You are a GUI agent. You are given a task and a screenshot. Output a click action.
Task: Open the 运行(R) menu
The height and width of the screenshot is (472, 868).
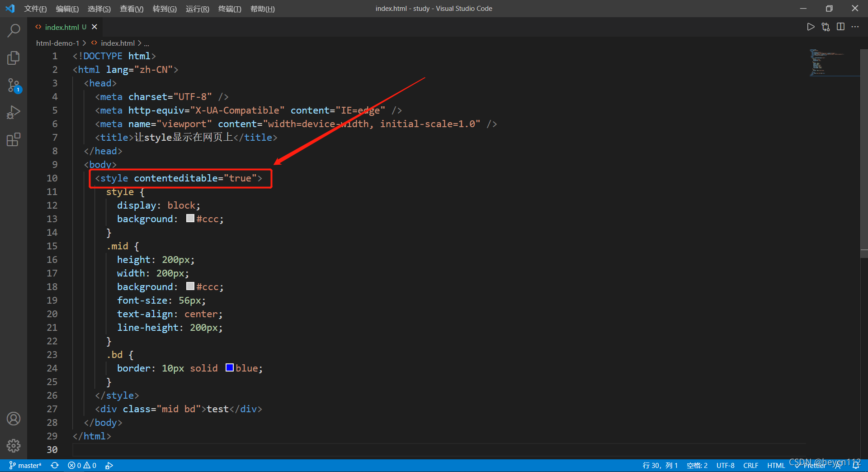coord(198,9)
